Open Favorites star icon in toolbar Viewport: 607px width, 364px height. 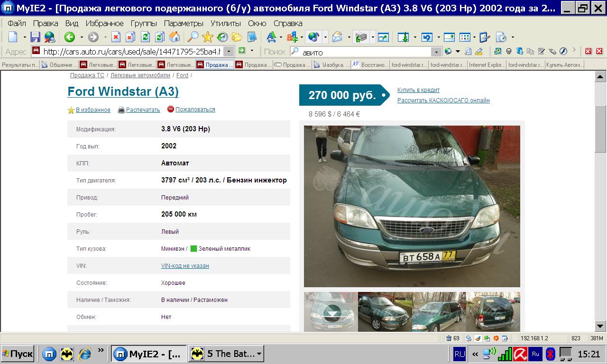[207, 37]
